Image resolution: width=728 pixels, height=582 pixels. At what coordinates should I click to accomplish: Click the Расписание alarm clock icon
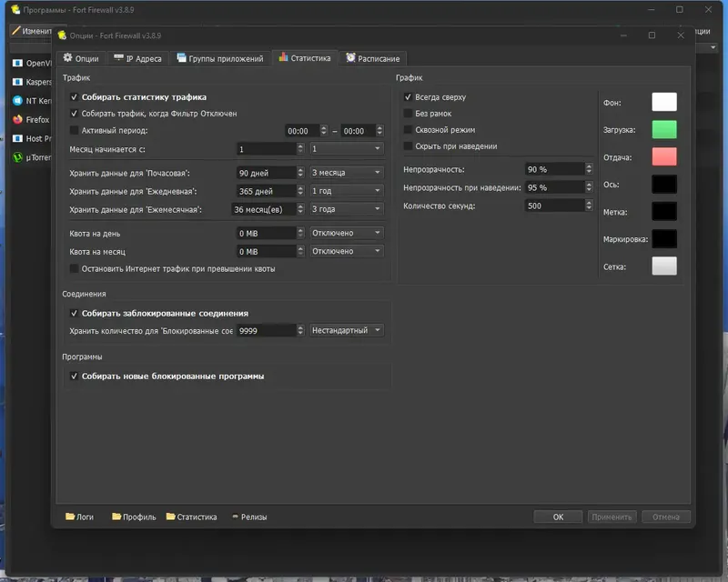pos(350,58)
